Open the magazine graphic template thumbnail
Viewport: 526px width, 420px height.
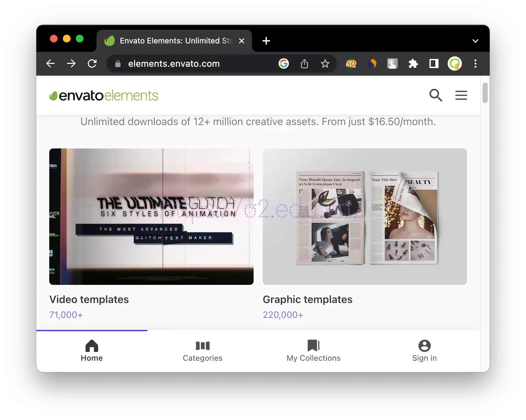365,216
